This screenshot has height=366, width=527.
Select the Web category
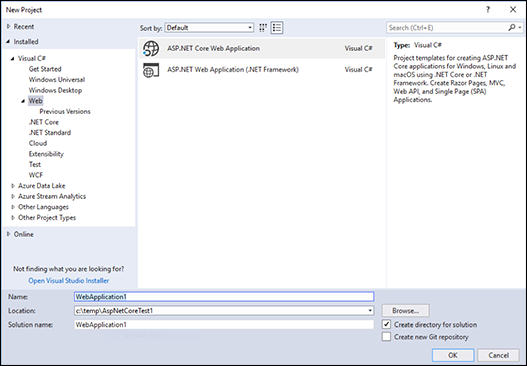coord(36,101)
